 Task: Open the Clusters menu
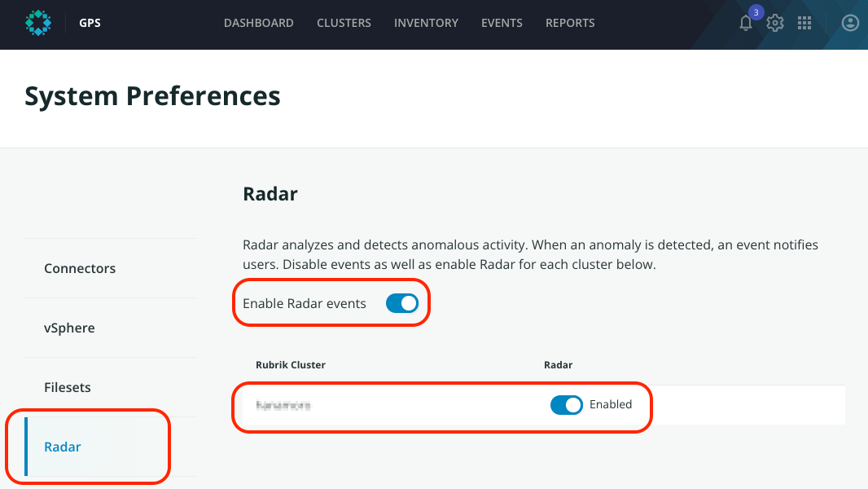click(344, 23)
